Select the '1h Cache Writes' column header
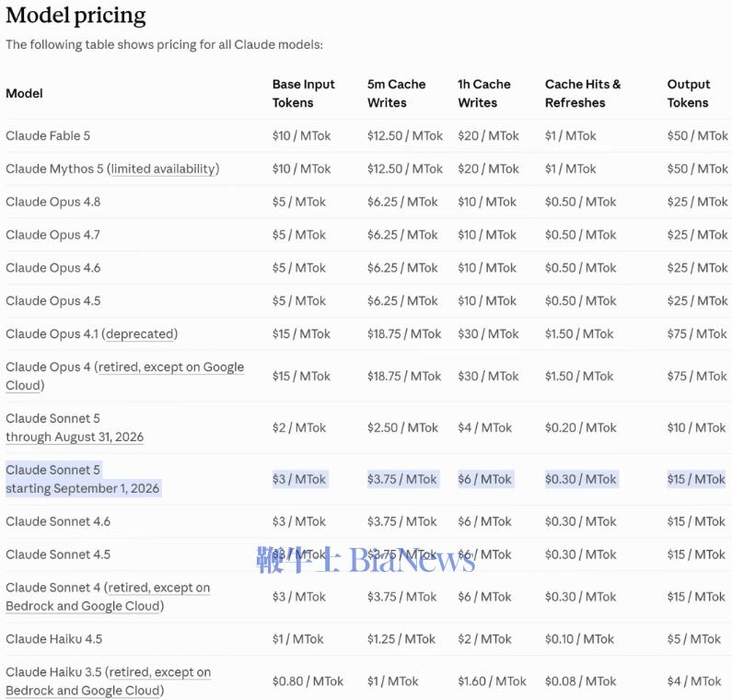 tap(484, 93)
